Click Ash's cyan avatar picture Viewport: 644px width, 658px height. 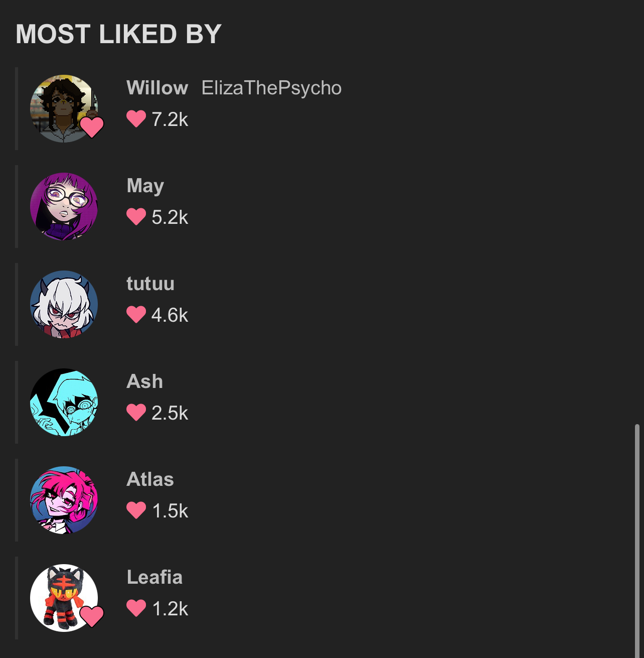click(64, 402)
